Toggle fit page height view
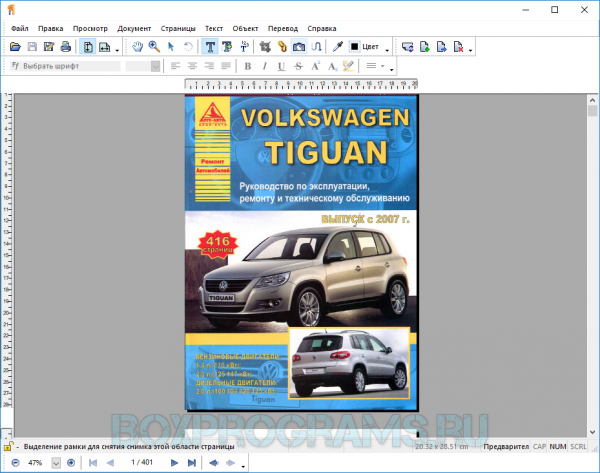The height and width of the screenshot is (473, 600). coord(88,47)
